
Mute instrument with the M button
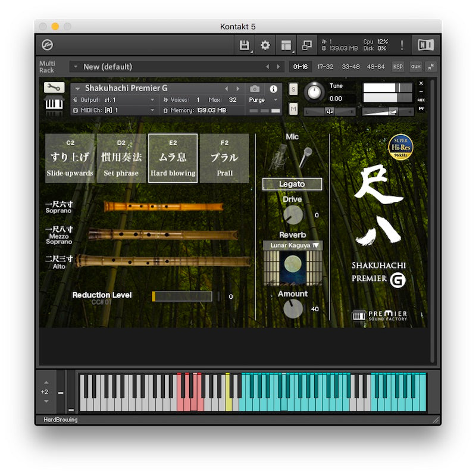click(x=293, y=108)
